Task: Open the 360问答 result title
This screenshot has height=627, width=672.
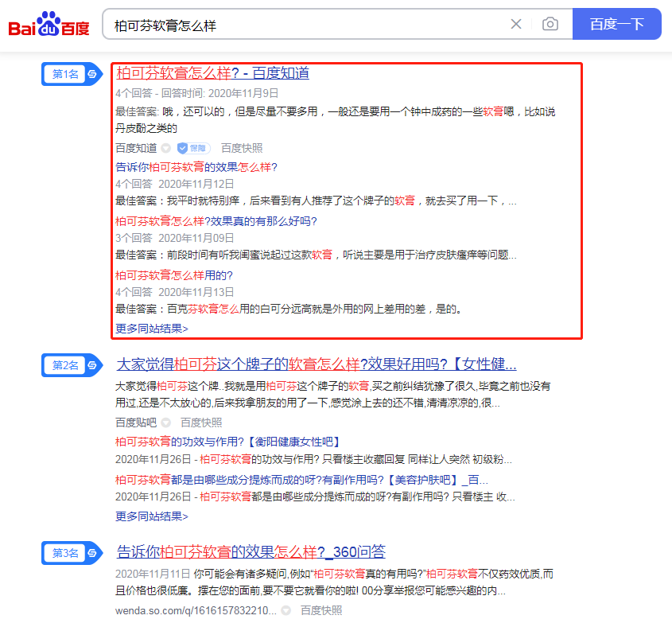Action: click(x=251, y=551)
